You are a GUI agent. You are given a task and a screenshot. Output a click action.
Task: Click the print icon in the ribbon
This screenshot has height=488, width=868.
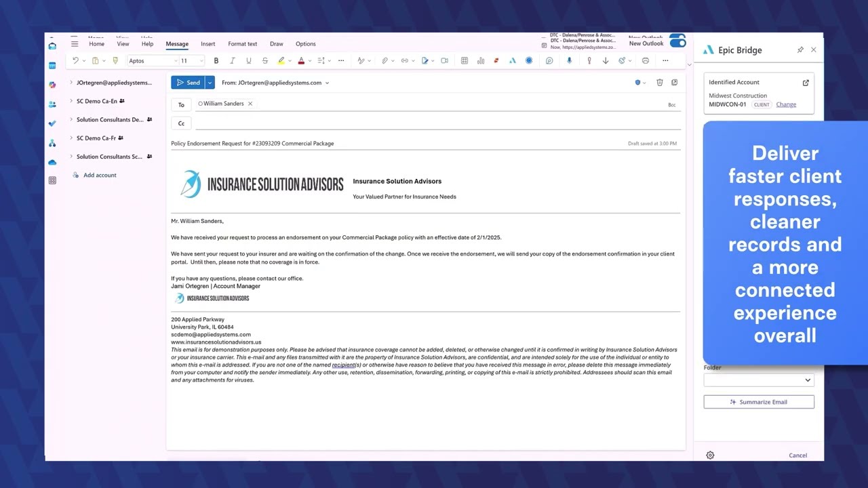pos(645,61)
